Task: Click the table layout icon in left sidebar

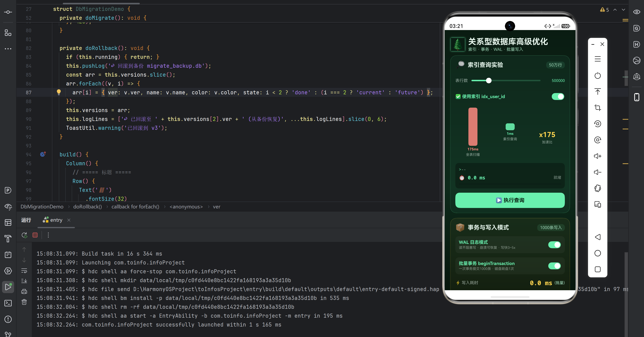Action: coord(8,222)
